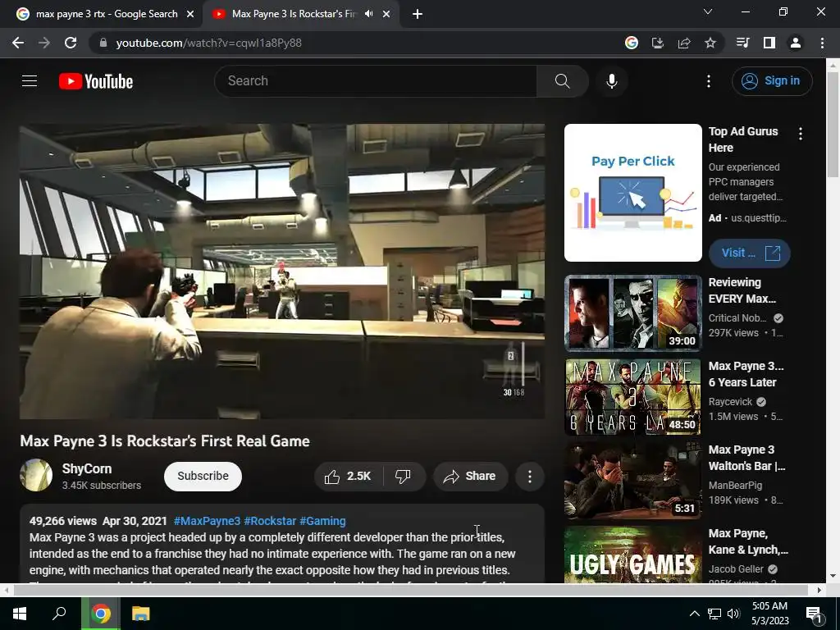Open #Rockstar hashtag link
Screen dimensions: 840x630
point(270,521)
